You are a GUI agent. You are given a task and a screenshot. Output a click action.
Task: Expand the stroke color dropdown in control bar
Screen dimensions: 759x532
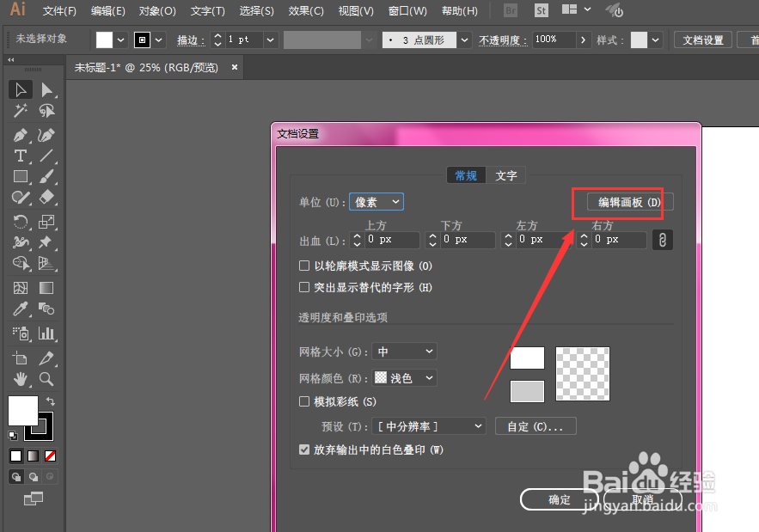tap(158, 40)
